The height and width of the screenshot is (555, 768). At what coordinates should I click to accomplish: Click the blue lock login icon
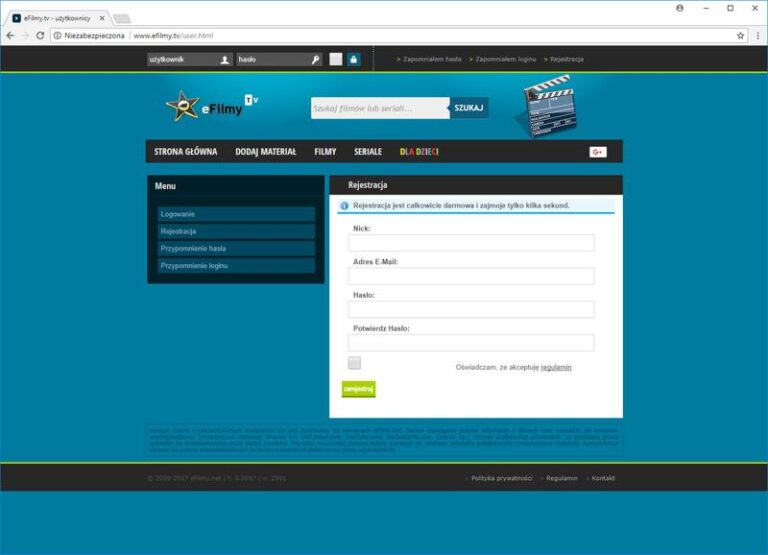click(x=353, y=59)
